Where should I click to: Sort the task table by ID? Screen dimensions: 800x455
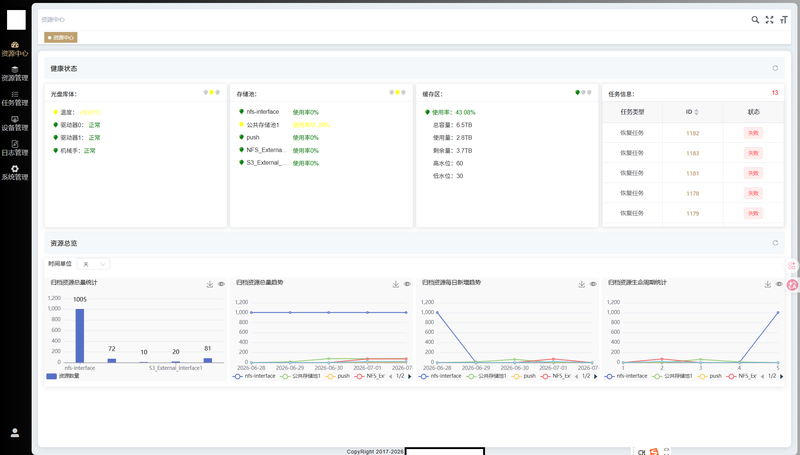696,112
